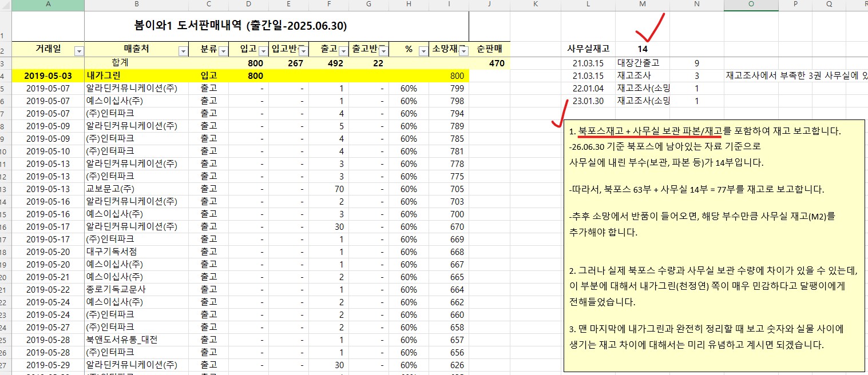Screen dimensions: 868x375
Task: Select the 재고조사 note text in column O
Action: pos(796,75)
